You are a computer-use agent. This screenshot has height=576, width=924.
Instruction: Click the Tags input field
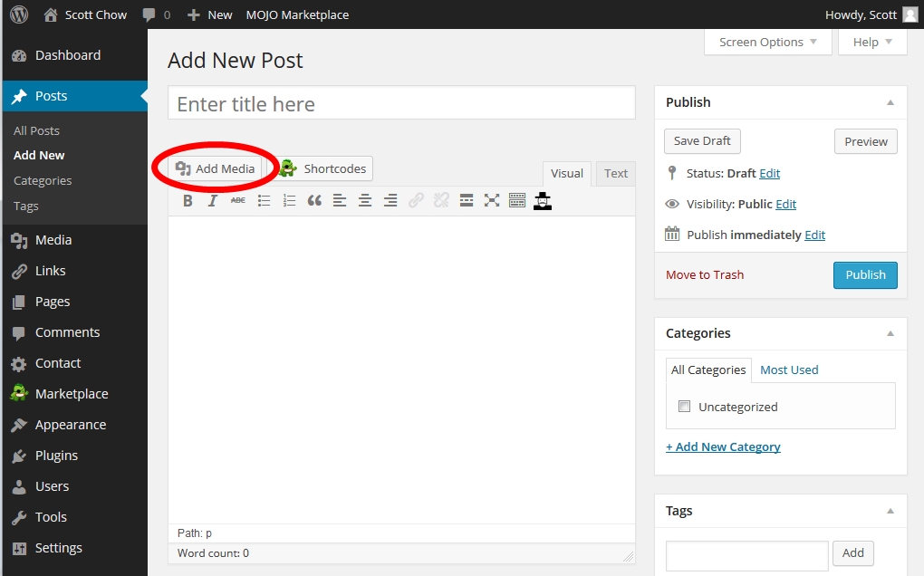pyautogui.click(x=747, y=555)
